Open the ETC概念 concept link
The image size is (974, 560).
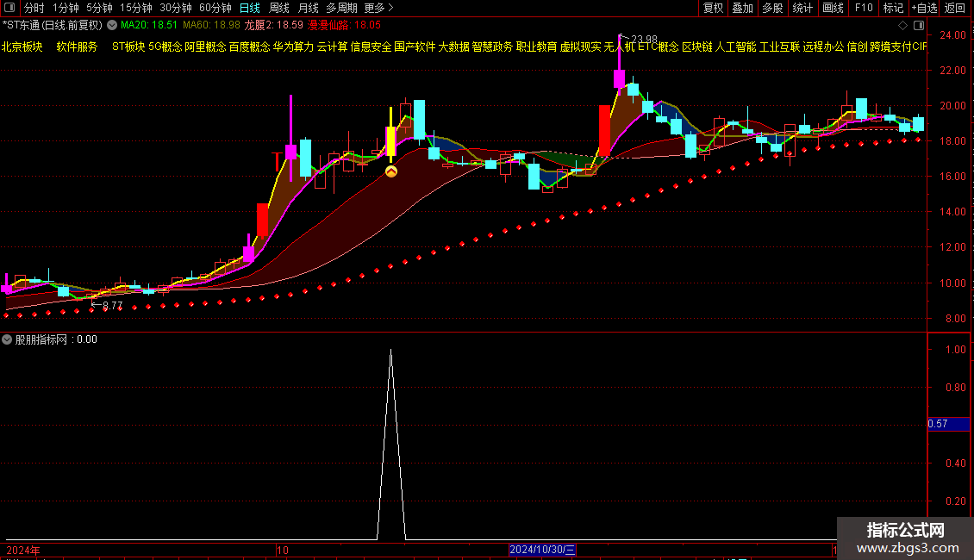[659, 47]
